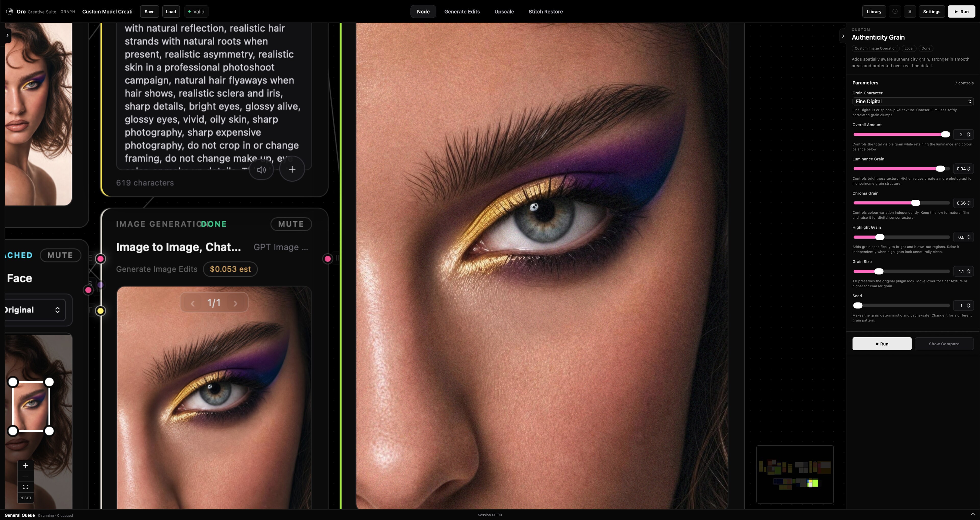Adjust the Overall Amount slider
Viewport: 980px width, 520px height.
point(901,135)
